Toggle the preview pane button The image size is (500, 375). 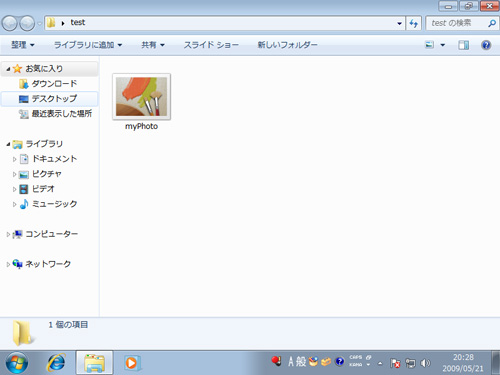click(x=464, y=45)
